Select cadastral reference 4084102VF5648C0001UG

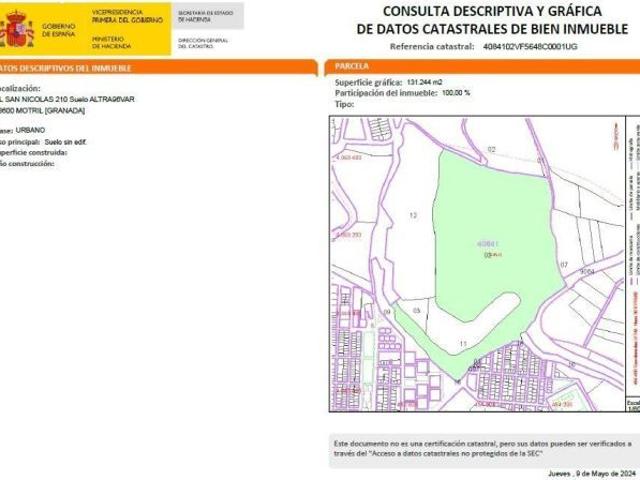(530, 47)
